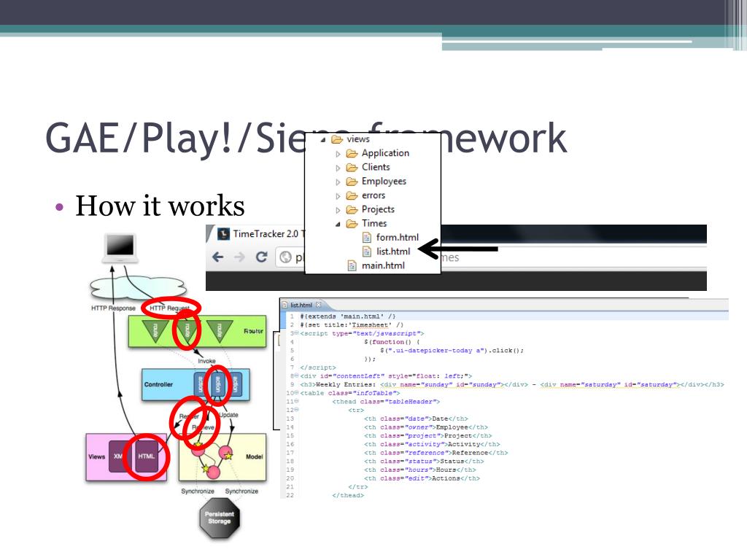Click the th class="activity" Activity line
Viewport: 747px width, 560px height.
[x=432, y=444]
